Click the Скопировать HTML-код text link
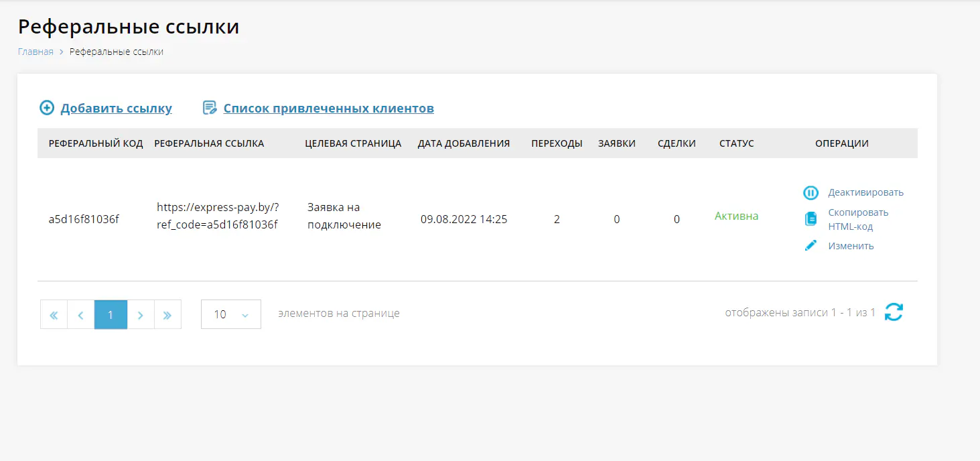 click(857, 219)
